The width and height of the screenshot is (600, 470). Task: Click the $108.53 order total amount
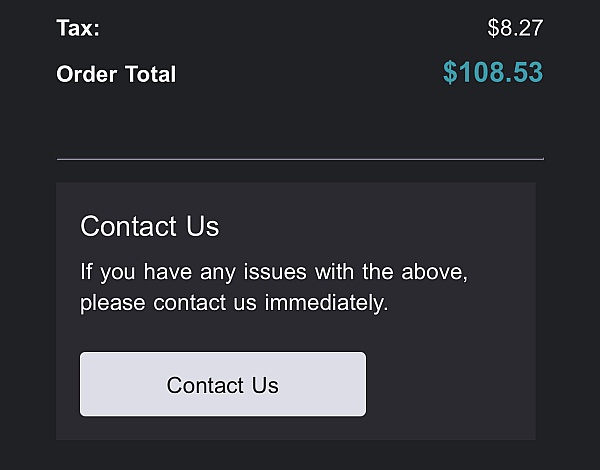point(493,73)
